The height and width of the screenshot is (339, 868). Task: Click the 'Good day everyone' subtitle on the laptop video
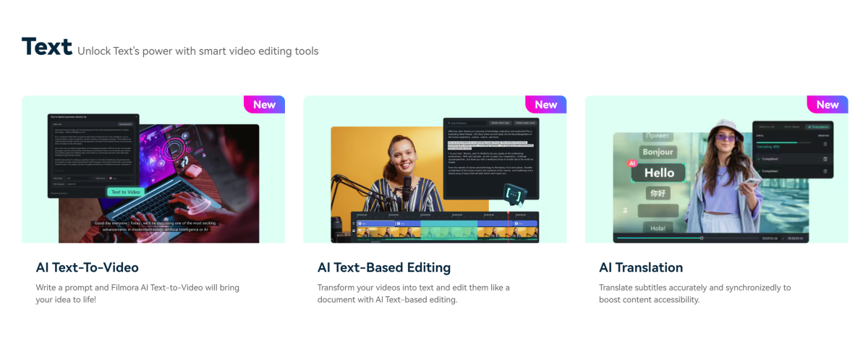coord(155,226)
